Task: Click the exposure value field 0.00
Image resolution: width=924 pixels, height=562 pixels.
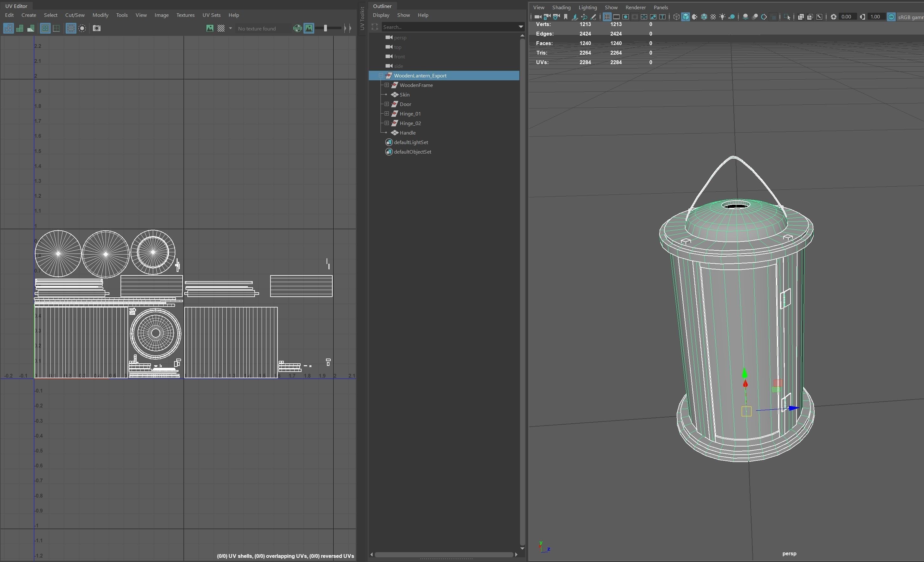Action: 847,17
